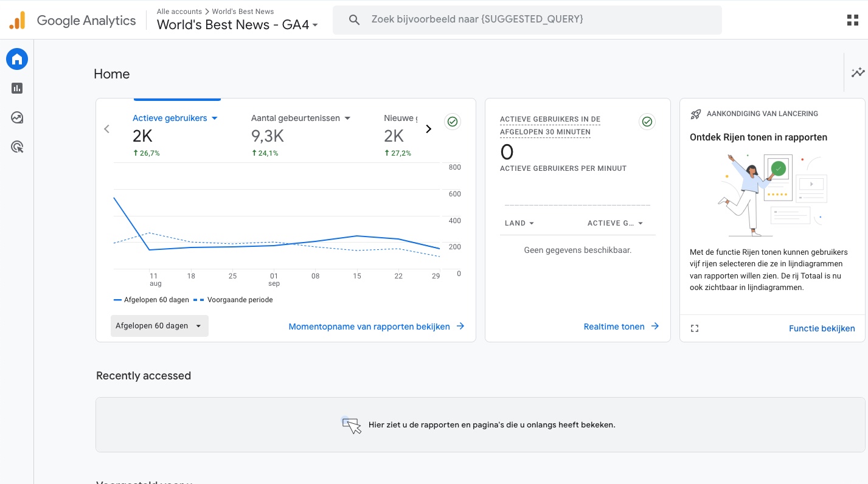
Task: Open the Afgelopen 60 dagen date range dropdown
Action: pyautogui.click(x=159, y=326)
